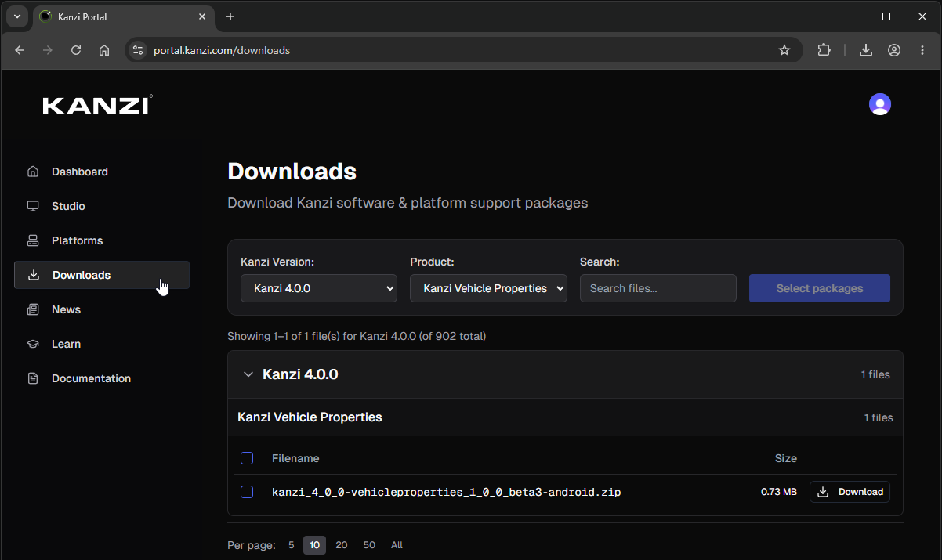Show All files per page
This screenshot has width=942, height=560.
coord(397,545)
